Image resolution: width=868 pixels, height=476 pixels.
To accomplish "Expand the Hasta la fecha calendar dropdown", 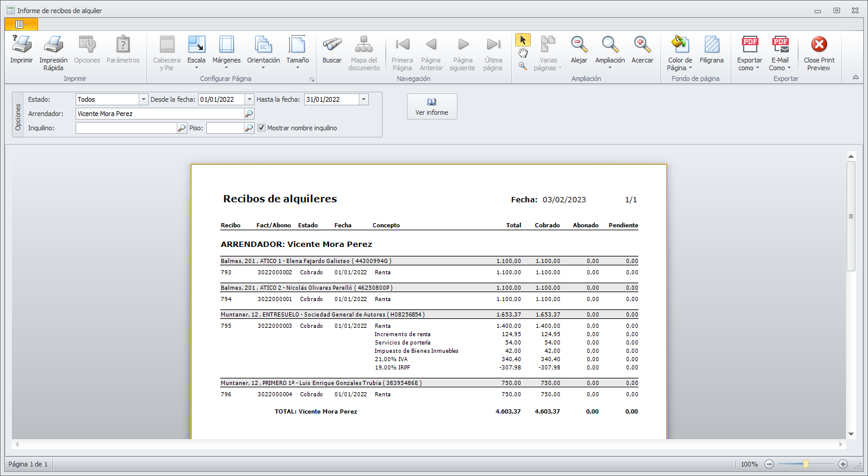I will click(364, 100).
